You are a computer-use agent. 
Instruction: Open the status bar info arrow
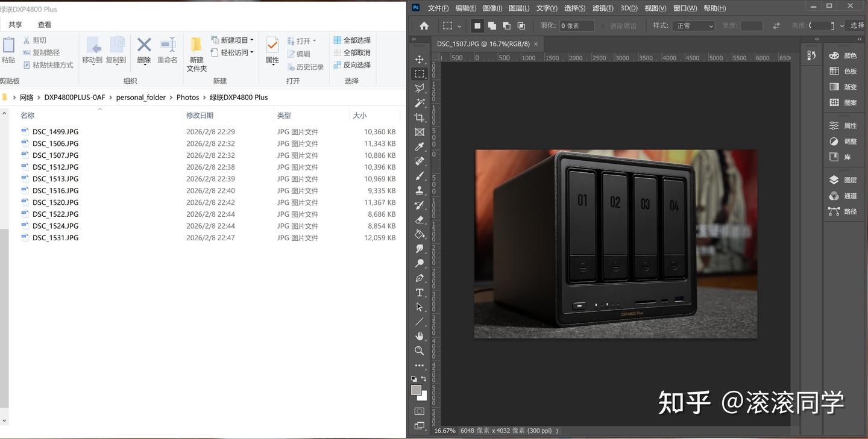point(558,431)
